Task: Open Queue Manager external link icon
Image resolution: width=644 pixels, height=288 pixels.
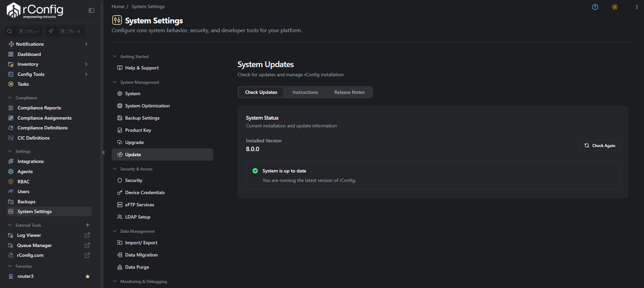Action: pyautogui.click(x=87, y=245)
